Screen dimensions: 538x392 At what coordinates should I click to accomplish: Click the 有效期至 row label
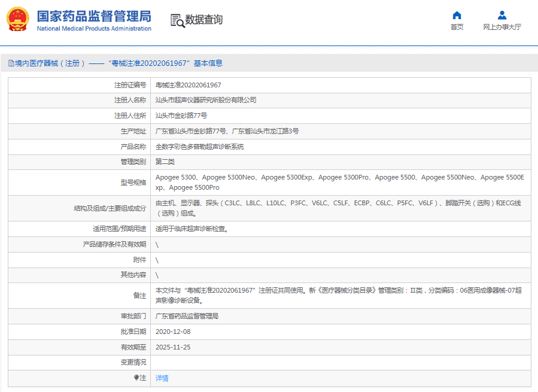(133, 347)
